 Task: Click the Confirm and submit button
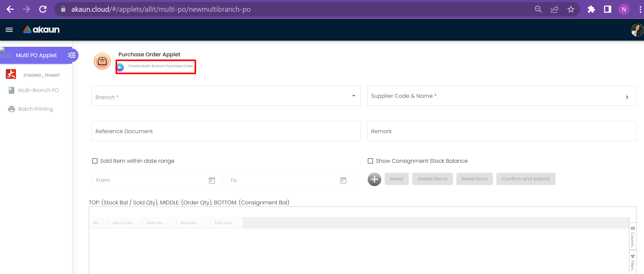tap(526, 179)
